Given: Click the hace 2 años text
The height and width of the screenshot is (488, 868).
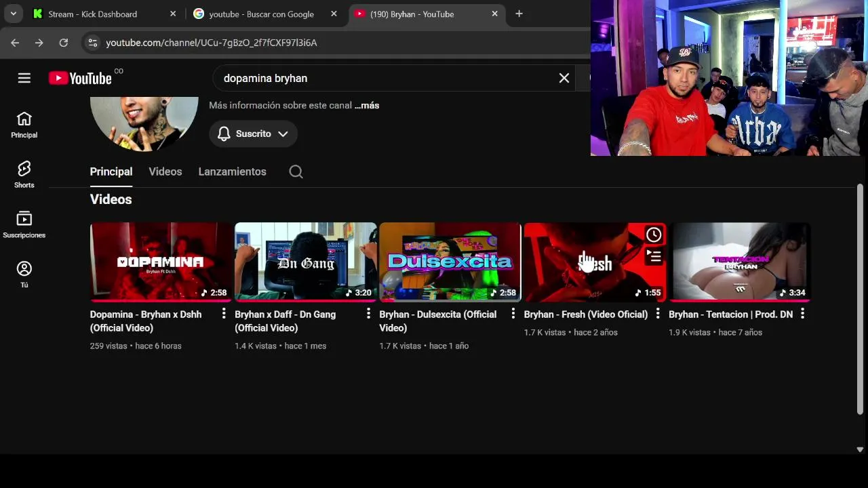Looking at the screenshot, I should click(596, 332).
